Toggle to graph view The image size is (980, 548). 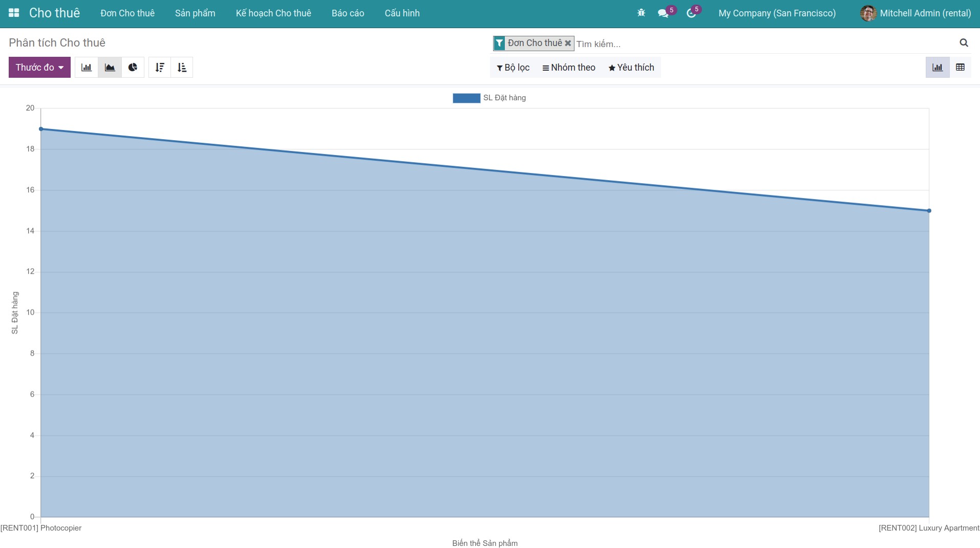coord(938,68)
